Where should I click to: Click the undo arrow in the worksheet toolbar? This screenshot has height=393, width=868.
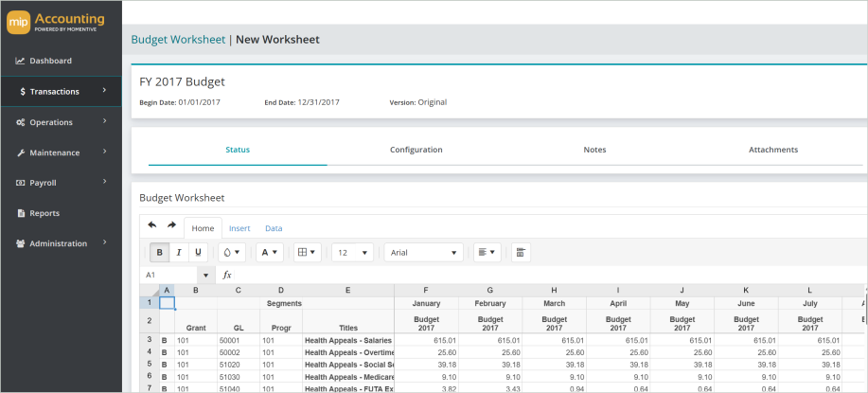[x=152, y=225]
